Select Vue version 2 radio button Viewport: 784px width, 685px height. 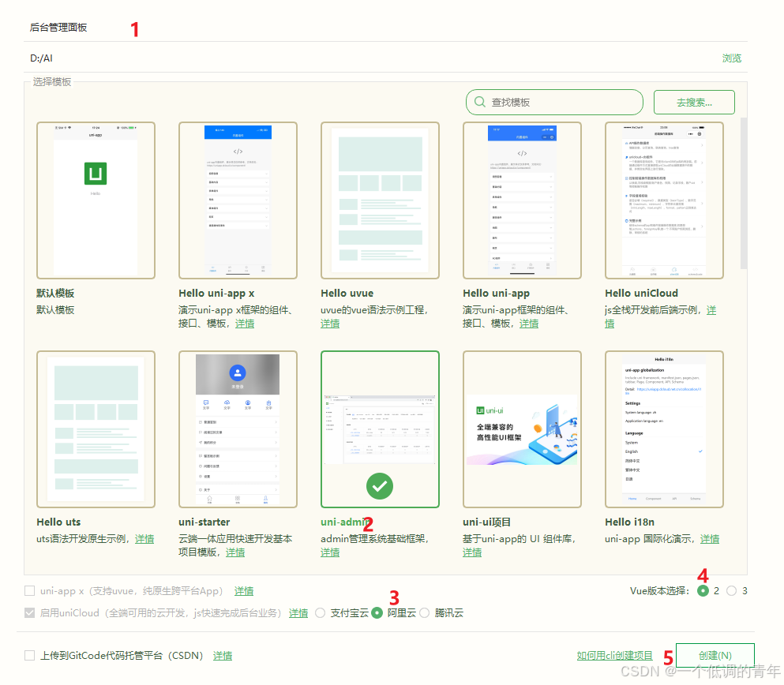703,590
